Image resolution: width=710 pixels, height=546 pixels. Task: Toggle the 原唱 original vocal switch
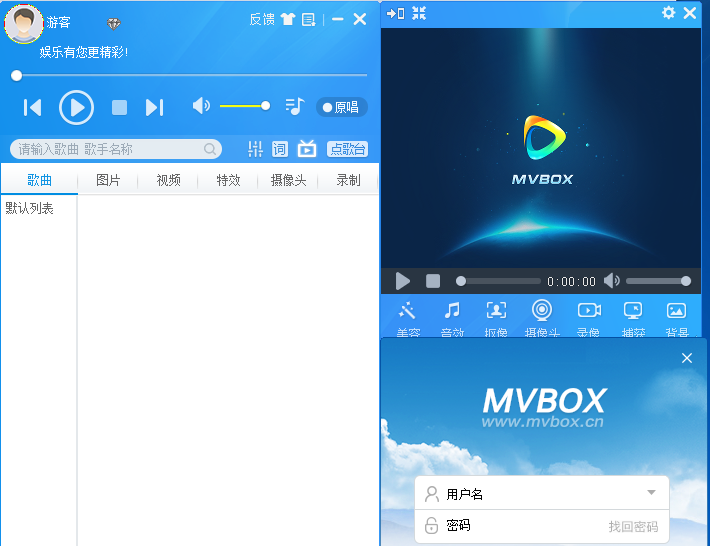[341, 107]
